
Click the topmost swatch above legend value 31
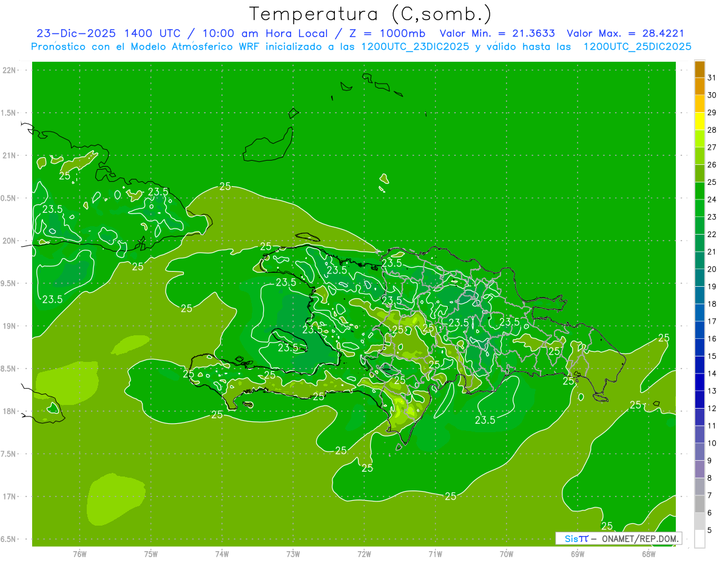coord(699,69)
